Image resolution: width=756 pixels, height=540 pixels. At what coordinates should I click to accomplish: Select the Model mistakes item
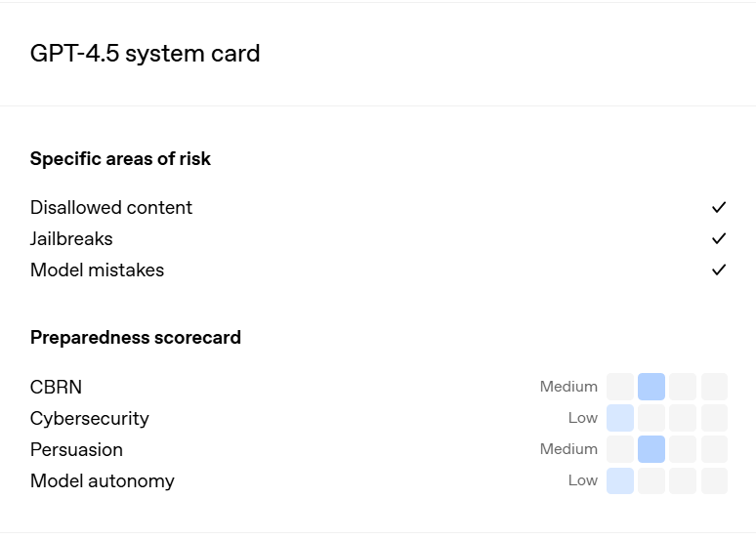click(97, 270)
